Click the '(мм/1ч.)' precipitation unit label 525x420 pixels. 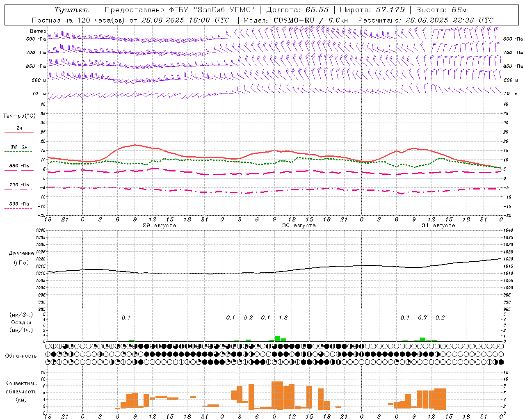coord(21,330)
